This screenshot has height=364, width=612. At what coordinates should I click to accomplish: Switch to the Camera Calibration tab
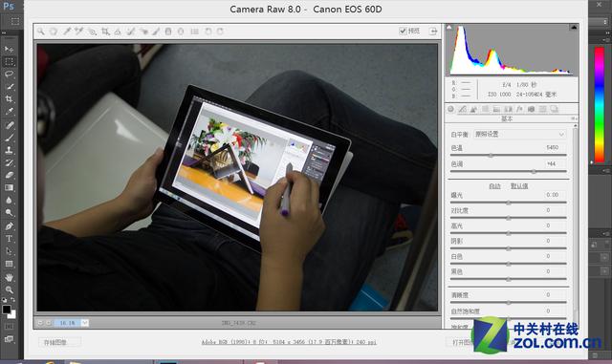coord(532,109)
